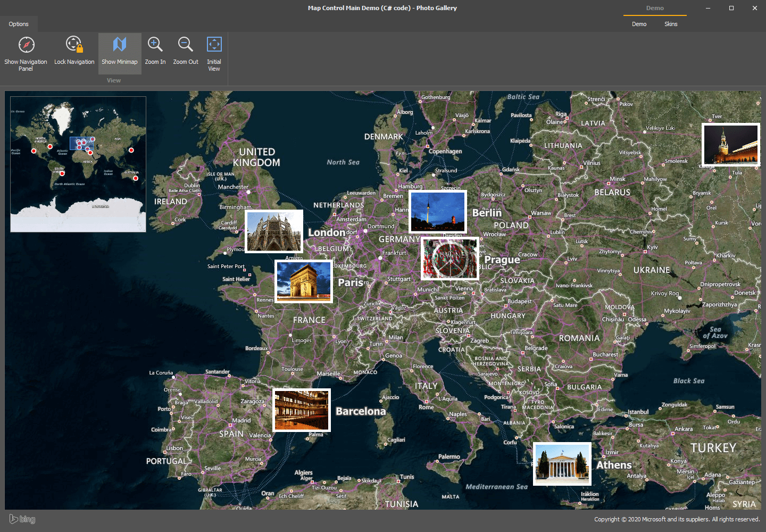Click the Berlin TV tower photo
Viewport: 766px width, 532px height.
coord(437,211)
